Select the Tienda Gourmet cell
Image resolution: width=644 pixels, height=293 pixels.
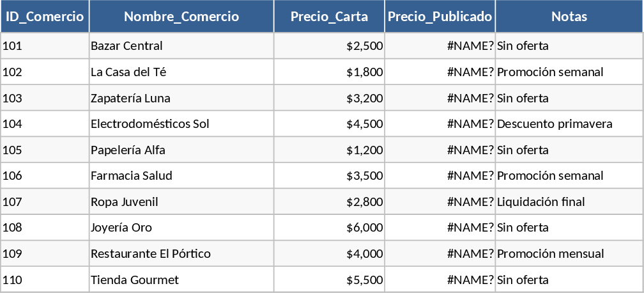[x=181, y=280]
